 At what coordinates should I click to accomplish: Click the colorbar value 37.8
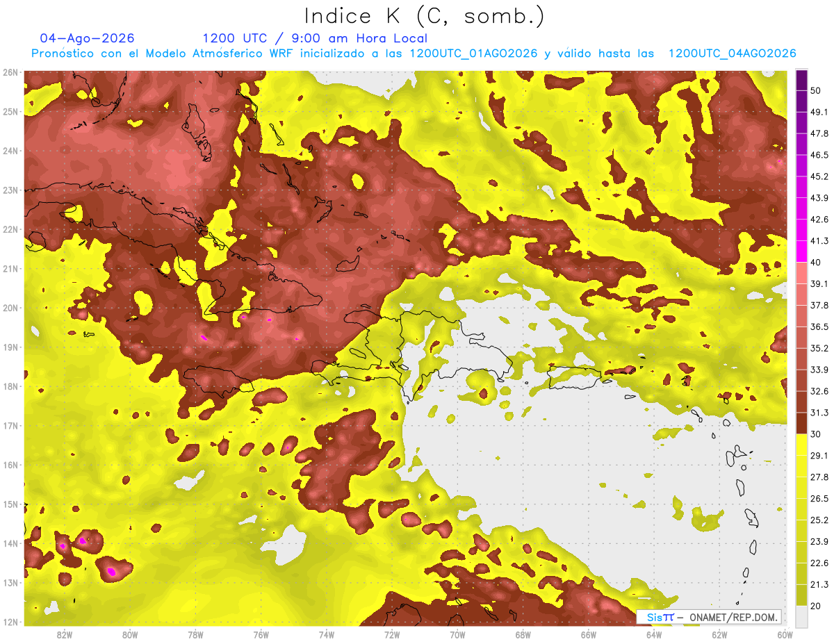click(x=819, y=305)
